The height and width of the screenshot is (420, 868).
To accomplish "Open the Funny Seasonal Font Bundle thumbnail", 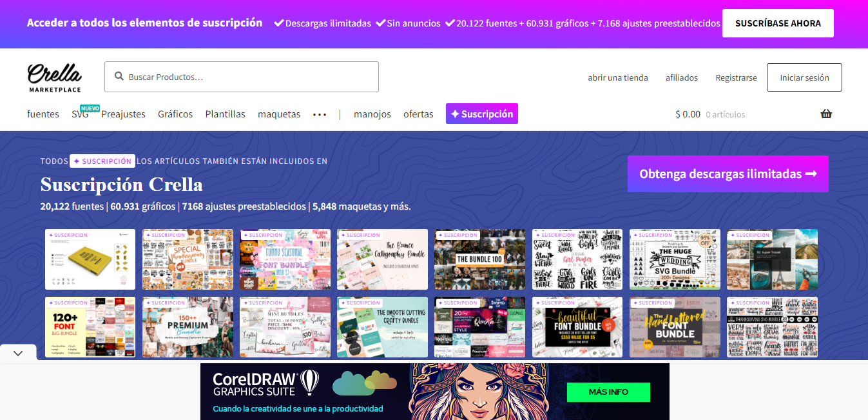I will click(x=285, y=259).
